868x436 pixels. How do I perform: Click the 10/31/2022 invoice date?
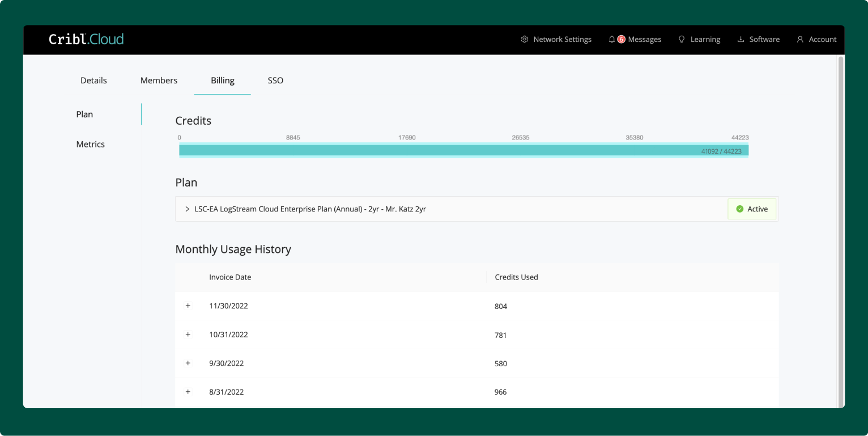click(228, 335)
